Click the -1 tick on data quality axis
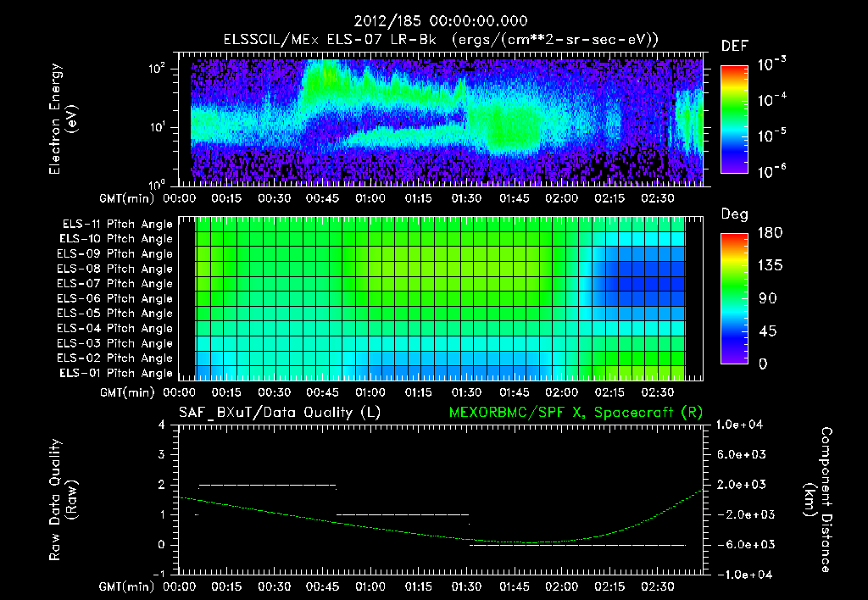868x600 pixels. pyautogui.click(x=159, y=574)
